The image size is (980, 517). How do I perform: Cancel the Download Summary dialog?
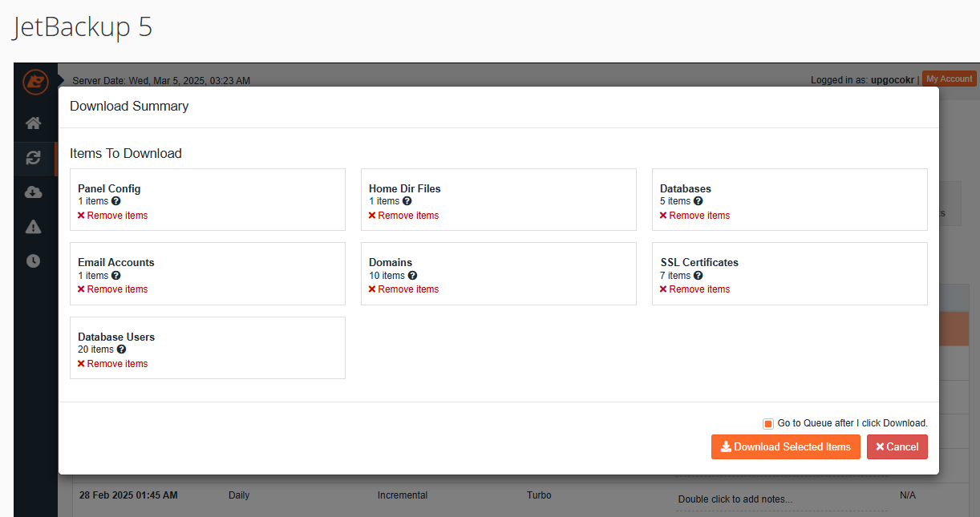897,447
